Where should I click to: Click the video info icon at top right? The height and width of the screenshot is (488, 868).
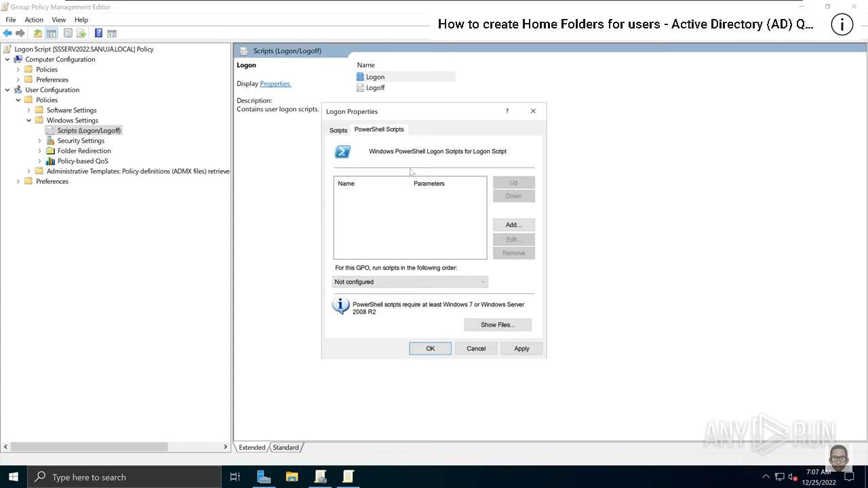coord(842,24)
